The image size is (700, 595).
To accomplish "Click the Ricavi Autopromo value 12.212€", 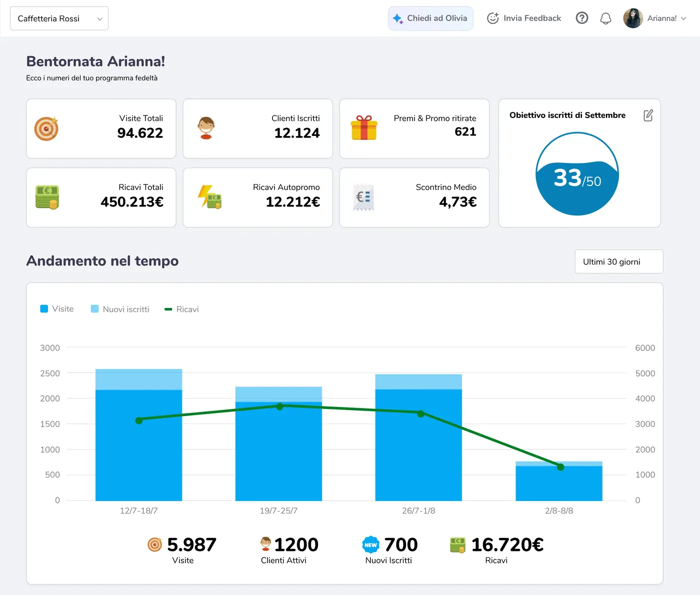I will pyautogui.click(x=293, y=202).
